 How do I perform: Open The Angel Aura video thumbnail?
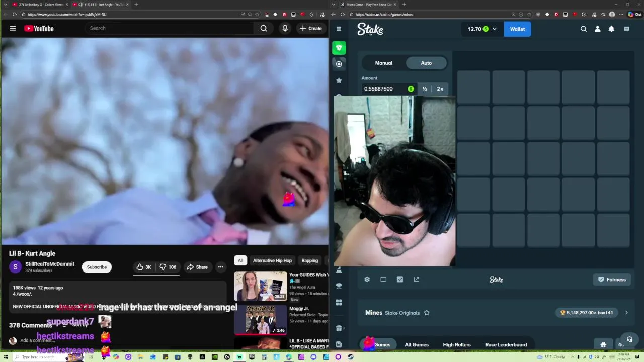pos(260,286)
